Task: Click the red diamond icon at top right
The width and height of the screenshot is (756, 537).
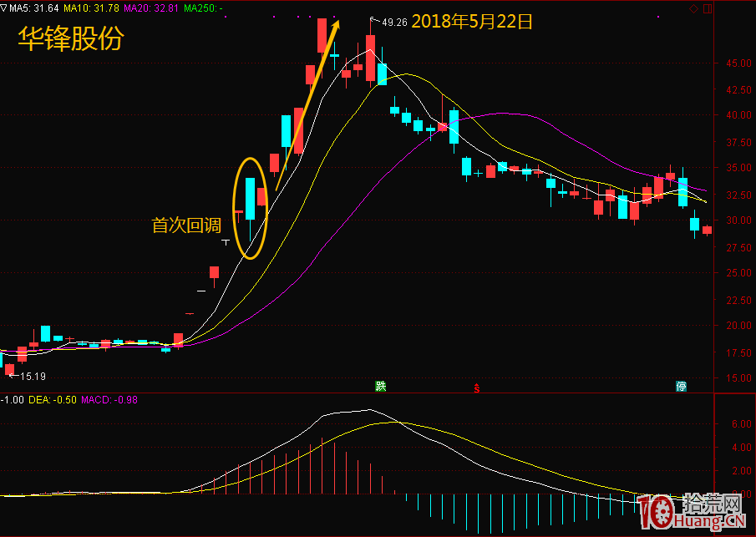Action: click(x=694, y=8)
